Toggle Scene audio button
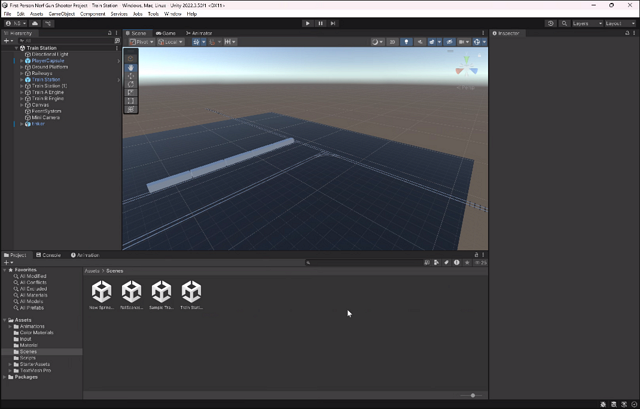The image size is (640, 409). (420, 42)
